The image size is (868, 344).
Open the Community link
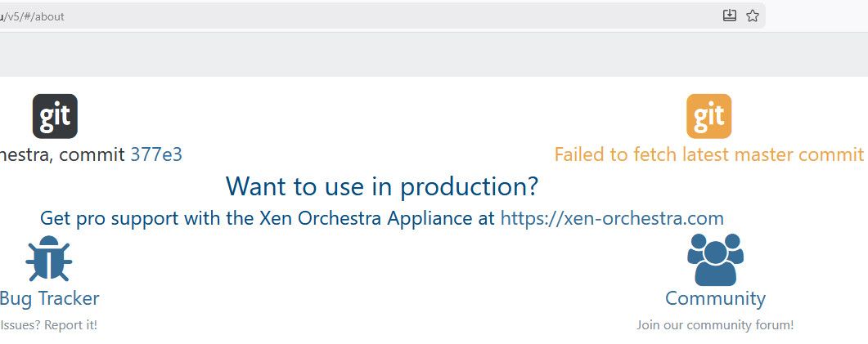715,298
